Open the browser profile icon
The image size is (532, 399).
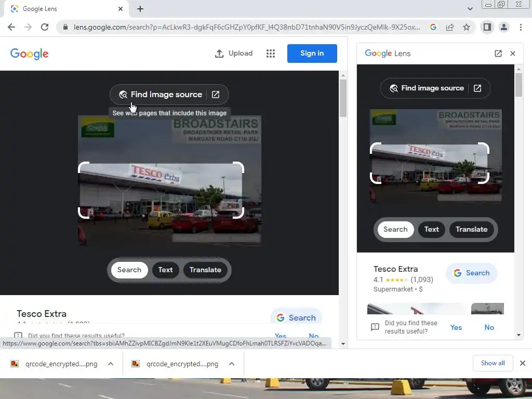point(504,27)
